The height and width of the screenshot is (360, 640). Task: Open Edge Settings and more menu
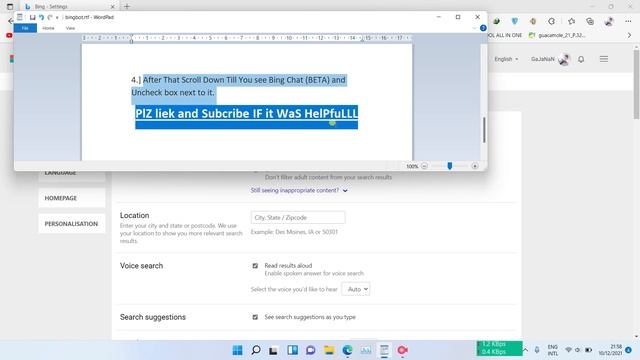point(628,21)
